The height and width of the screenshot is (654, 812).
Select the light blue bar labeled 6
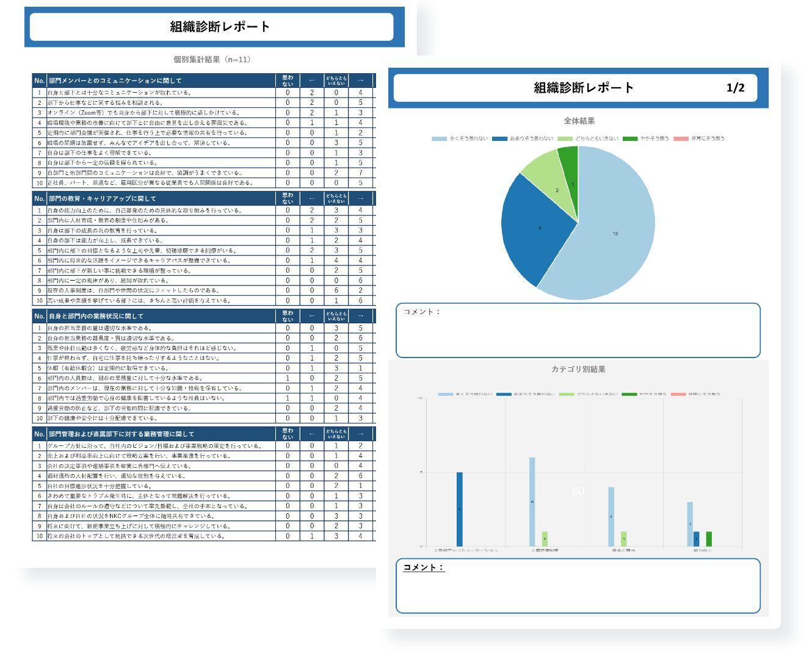532,501
